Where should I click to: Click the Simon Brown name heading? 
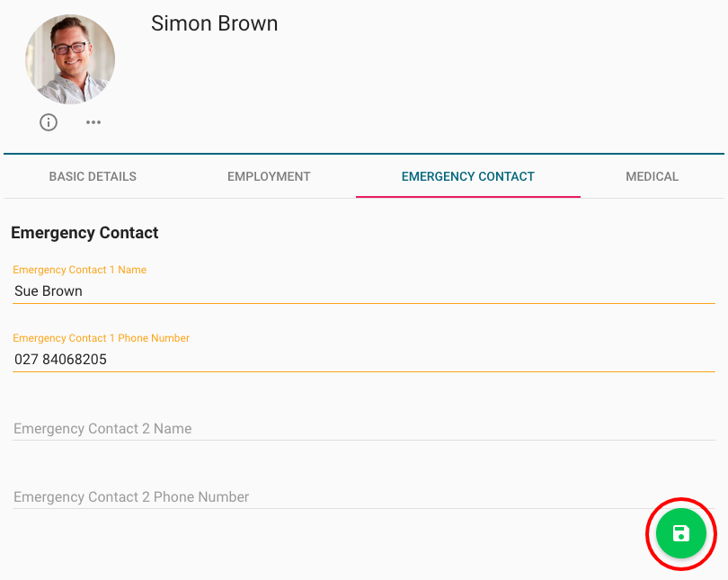[x=214, y=24]
